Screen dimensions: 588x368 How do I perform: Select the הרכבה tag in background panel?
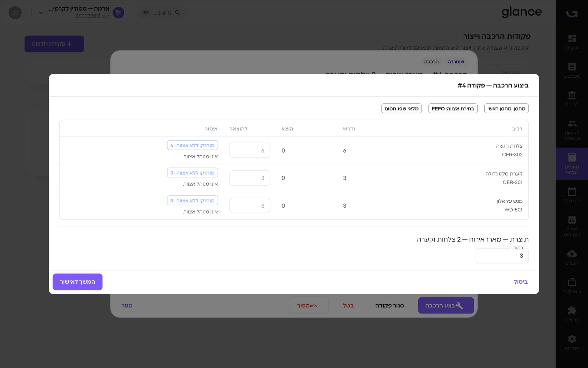pyautogui.click(x=431, y=62)
